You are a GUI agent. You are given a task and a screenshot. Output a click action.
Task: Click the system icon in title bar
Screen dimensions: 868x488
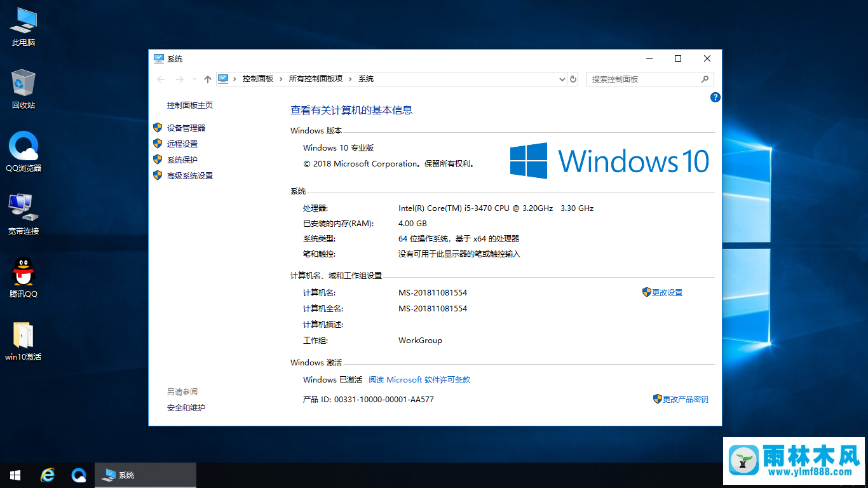(159, 58)
